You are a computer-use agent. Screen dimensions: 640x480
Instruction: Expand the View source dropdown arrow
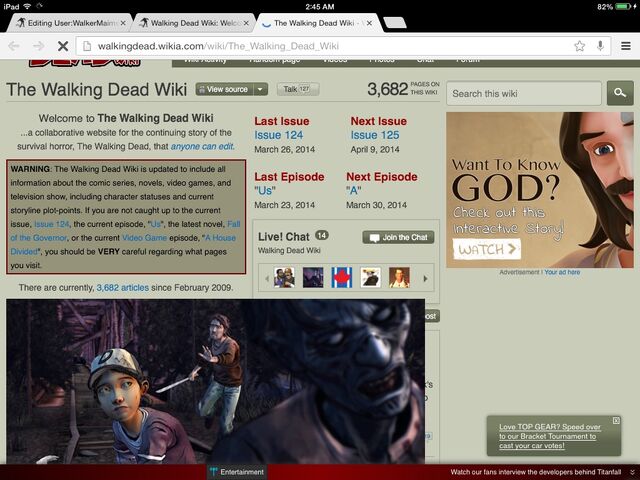[260, 89]
